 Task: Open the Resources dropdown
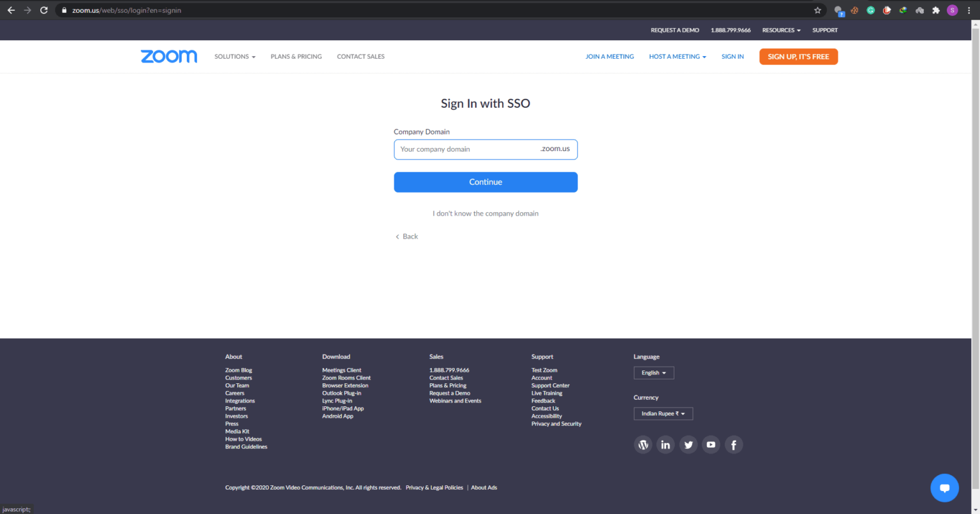(x=780, y=30)
